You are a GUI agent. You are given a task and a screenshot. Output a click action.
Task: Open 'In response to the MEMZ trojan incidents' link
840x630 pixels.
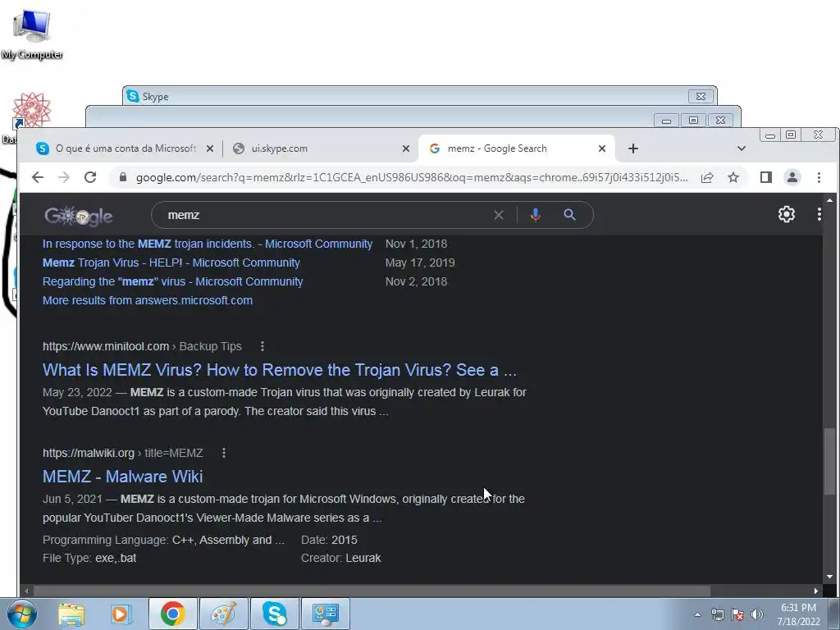pos(208,244)
